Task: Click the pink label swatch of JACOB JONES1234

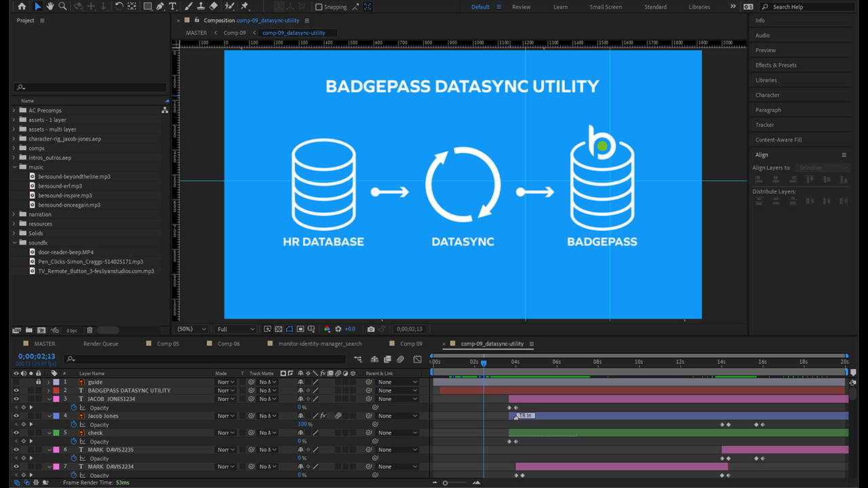Action: pyautogui.click(x=56, y=399)
